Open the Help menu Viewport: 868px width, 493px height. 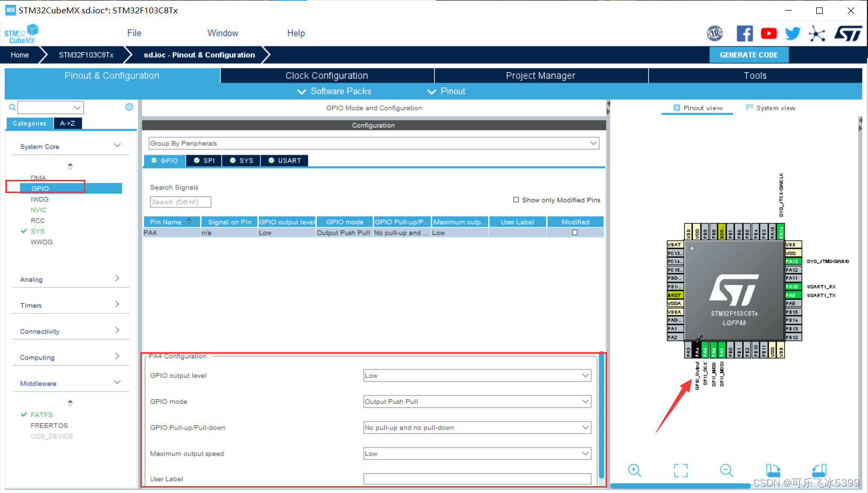click(296, 33)
